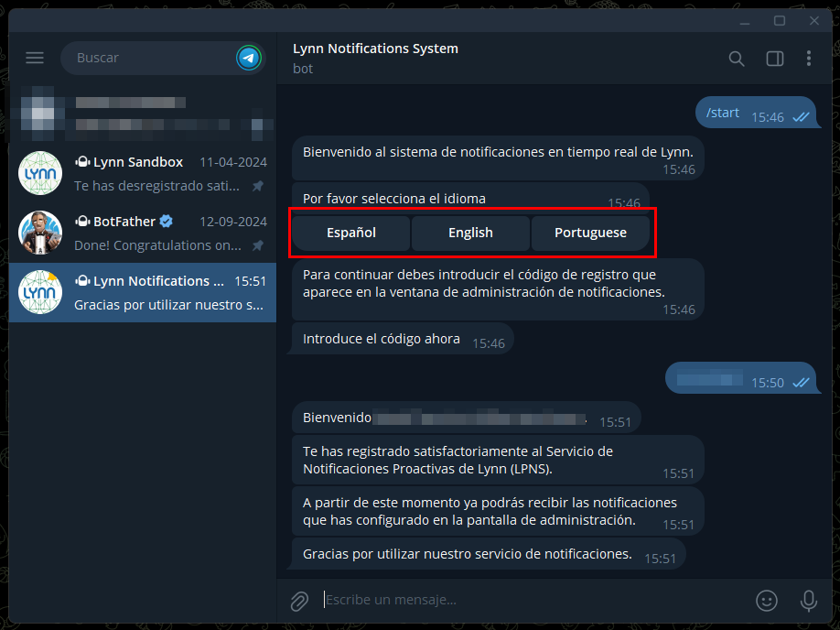The width and height of the screenshot is (840, 630).
Task: Open the three-dot chat options menu
Action: coord(809,59)
